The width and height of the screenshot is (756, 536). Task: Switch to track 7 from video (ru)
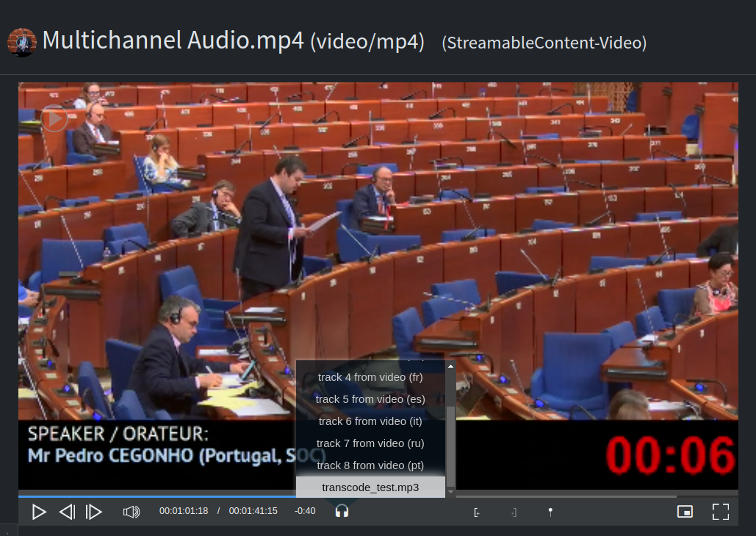coord(370,443)
